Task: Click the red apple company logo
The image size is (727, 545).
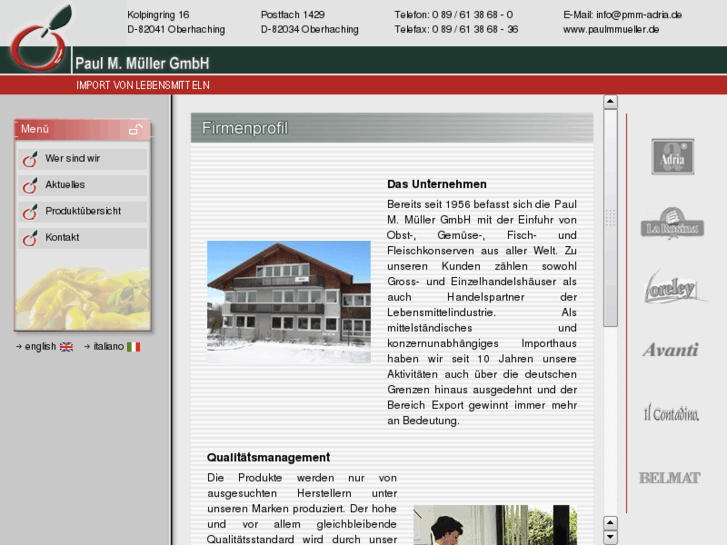Action: coord(40,39)
